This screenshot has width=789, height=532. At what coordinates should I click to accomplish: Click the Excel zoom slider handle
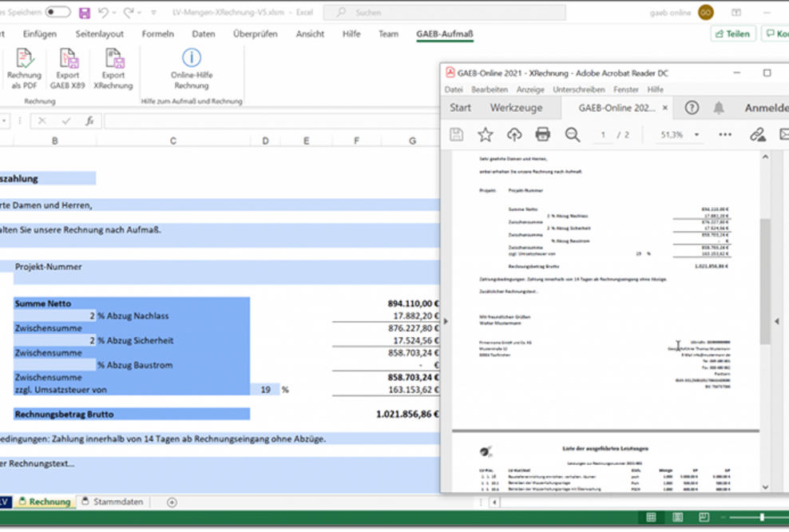click(762, 518)
